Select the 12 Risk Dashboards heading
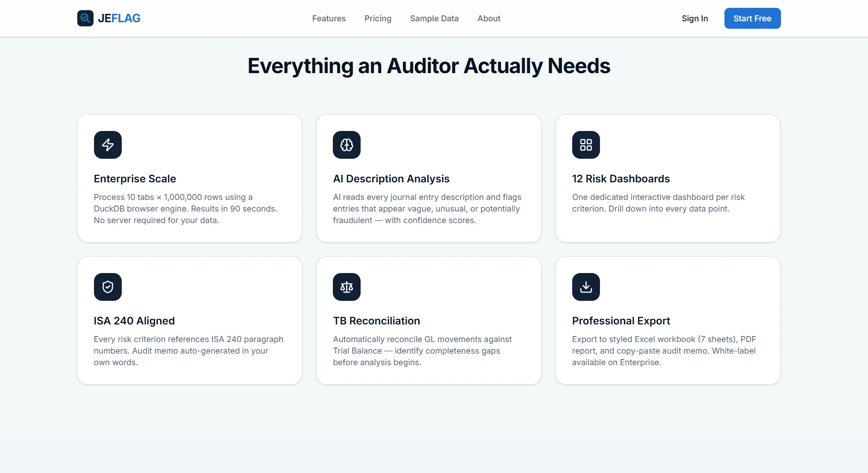The image size is (868, 473). (x=621, y=179)
